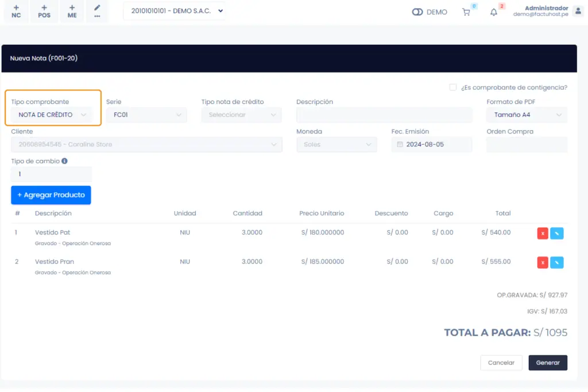
Task: Delete the Vestido Pran row
Action: [x=543, y=262]
